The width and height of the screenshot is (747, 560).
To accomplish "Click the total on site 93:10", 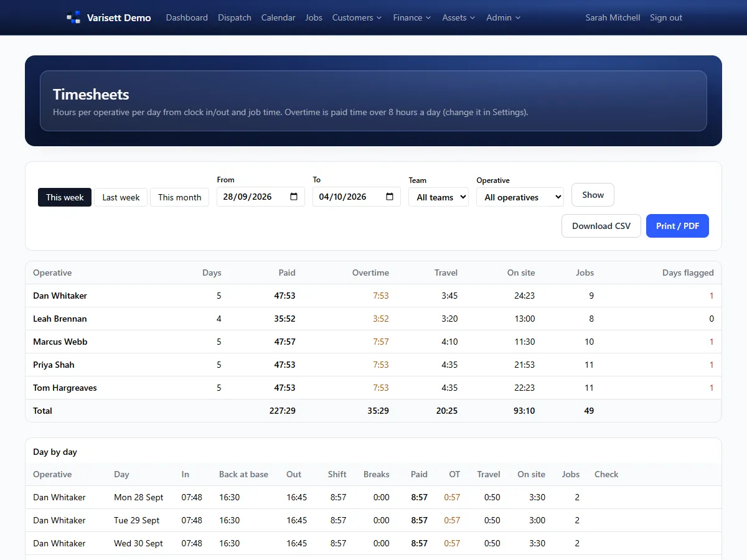I will (x=524, y=411).
